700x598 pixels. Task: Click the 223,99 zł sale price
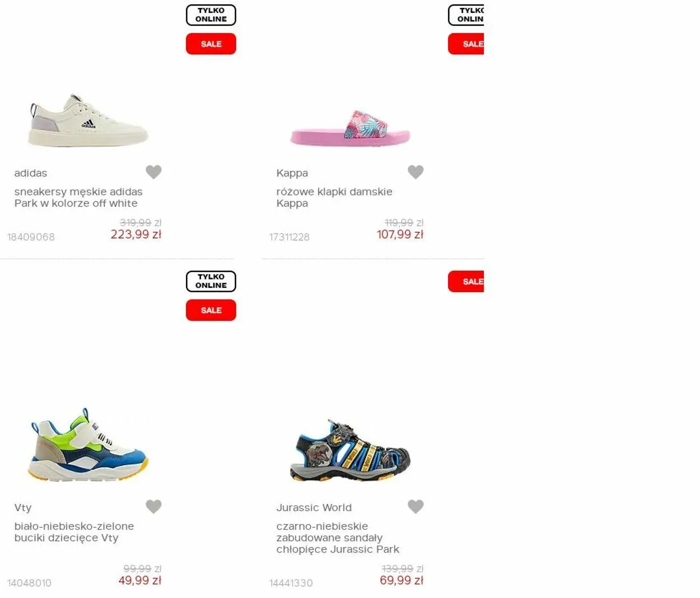(x=136, y=235)
